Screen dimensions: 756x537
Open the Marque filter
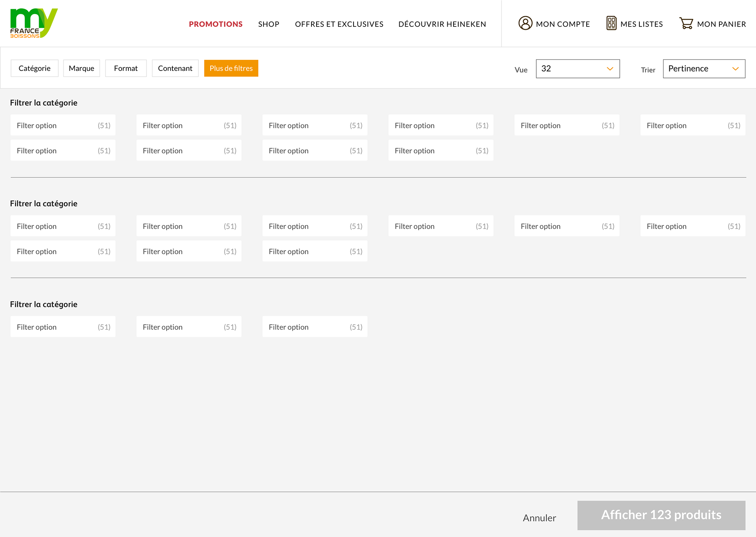tap(82, 69)
